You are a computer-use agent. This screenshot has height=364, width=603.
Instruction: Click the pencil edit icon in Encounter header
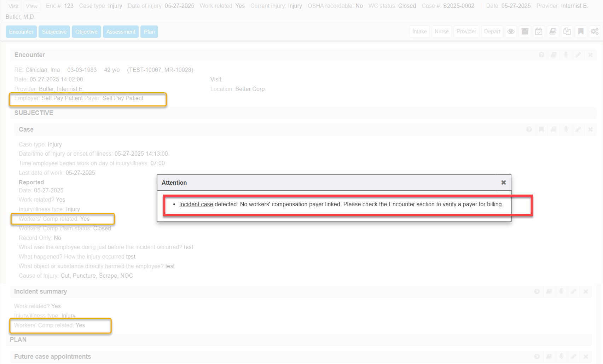[x=578, y=55]
